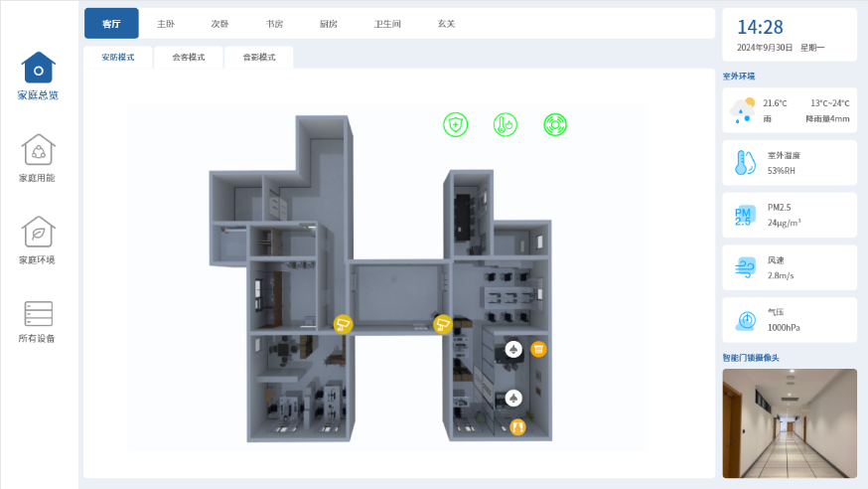Activate 音影模式 cinema mode
This screenshot has height=489, width=868.
[x=258, y=58]
